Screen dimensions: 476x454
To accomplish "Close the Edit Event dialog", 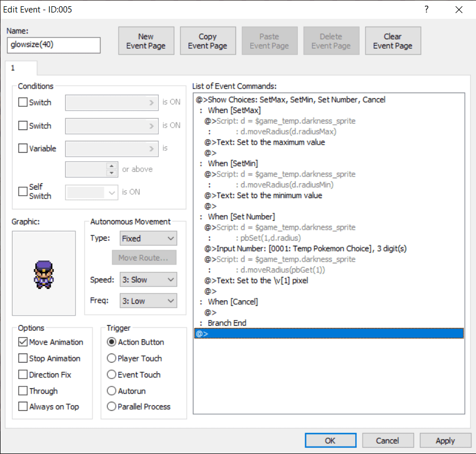I will [458, 10].
